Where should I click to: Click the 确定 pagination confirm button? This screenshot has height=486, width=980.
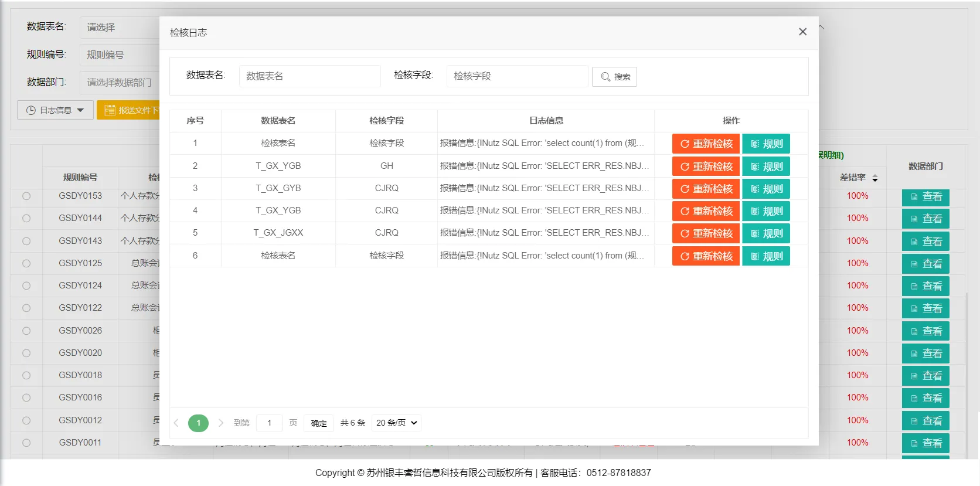(319, 423)
